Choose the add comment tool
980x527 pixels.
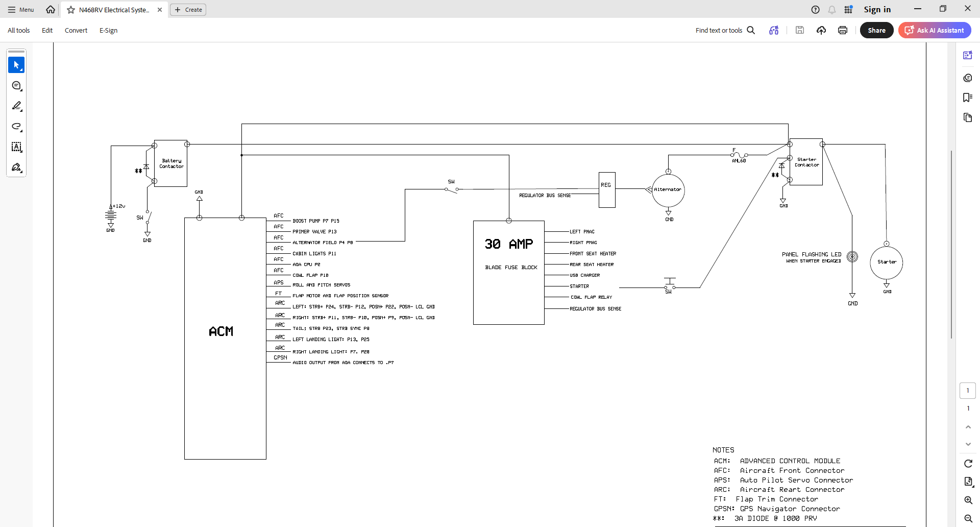16,86
